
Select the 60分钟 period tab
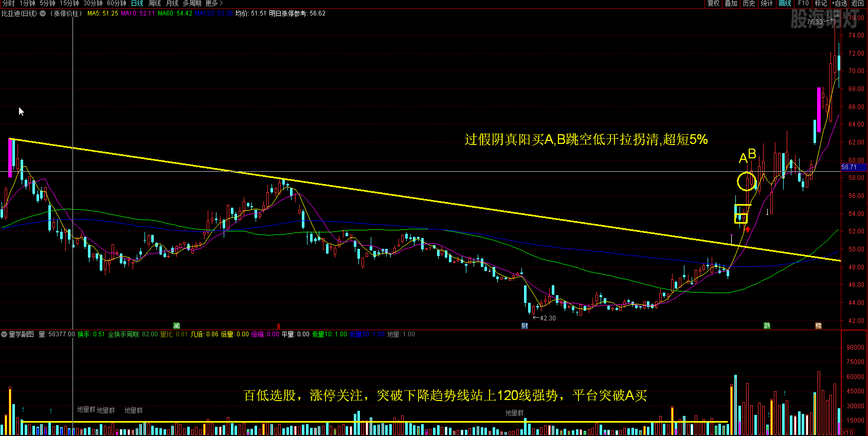[117, 3]
